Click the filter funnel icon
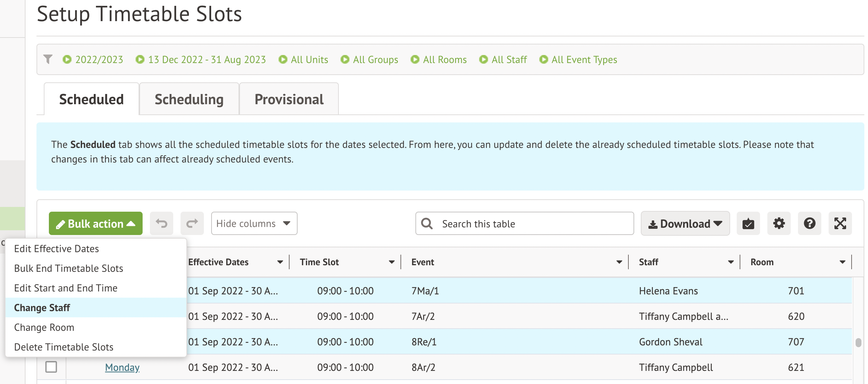Viewport: 868px width, 384px height. (48, 59)
